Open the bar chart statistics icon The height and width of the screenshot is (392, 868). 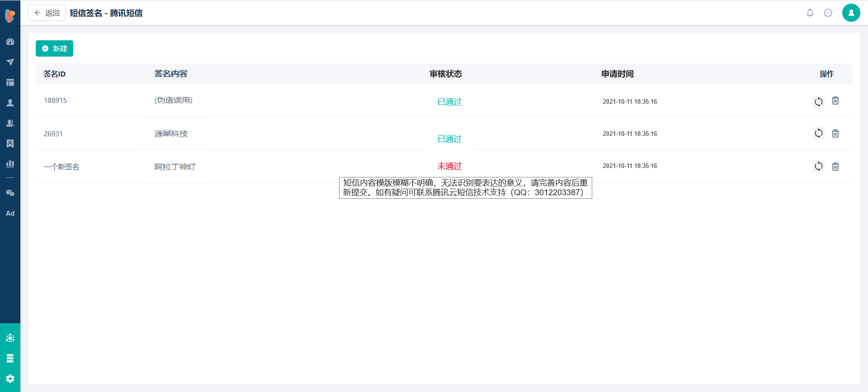[x=10, y=164]
